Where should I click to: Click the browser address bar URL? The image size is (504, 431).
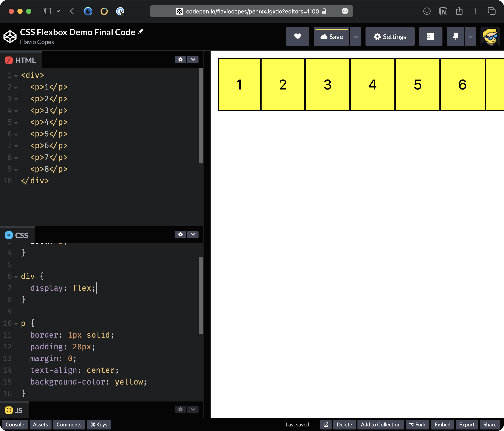252,12
